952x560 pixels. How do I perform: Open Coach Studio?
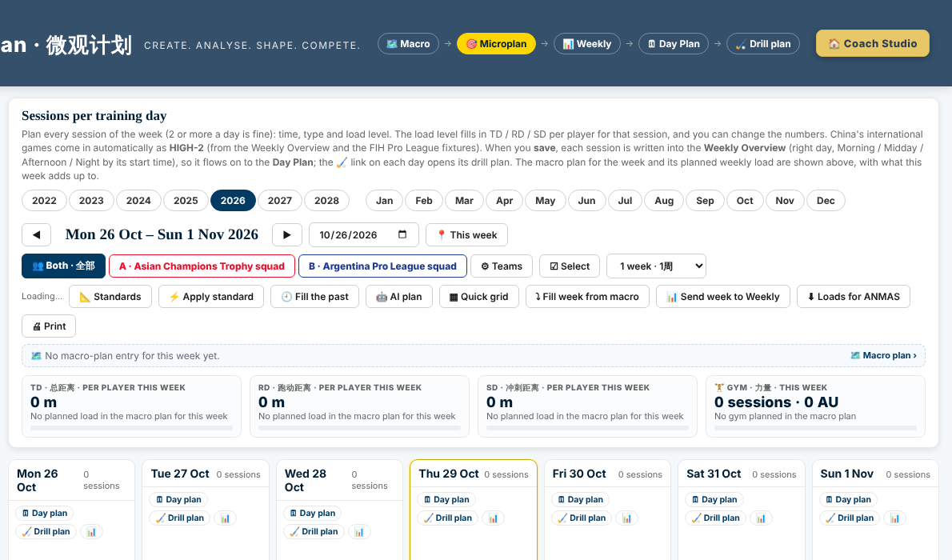coord(873,44)
